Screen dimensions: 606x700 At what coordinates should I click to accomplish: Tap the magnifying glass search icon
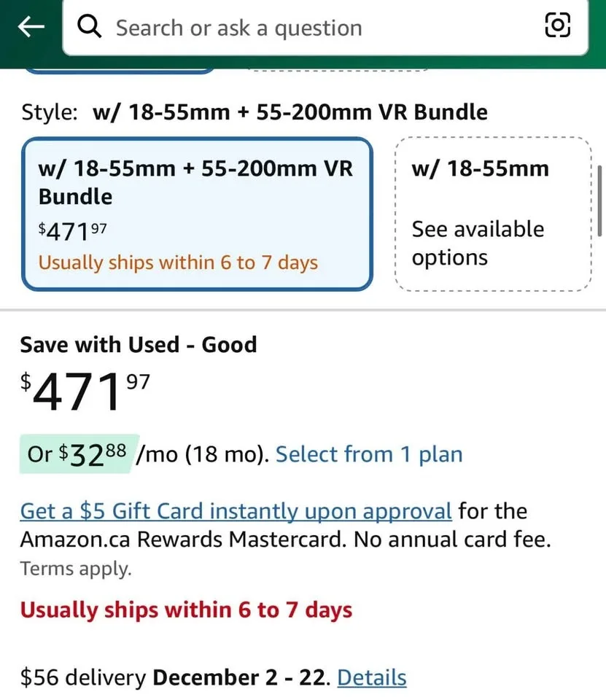(x=88, y=26)
